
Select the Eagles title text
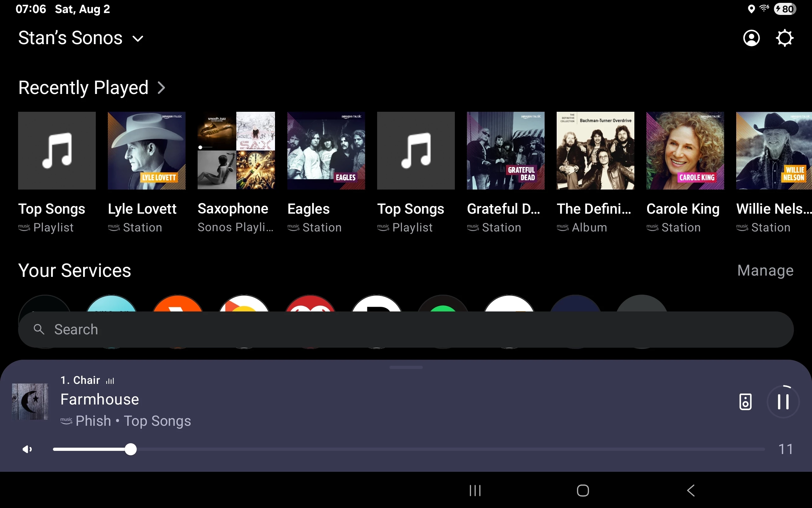[309, 209]
